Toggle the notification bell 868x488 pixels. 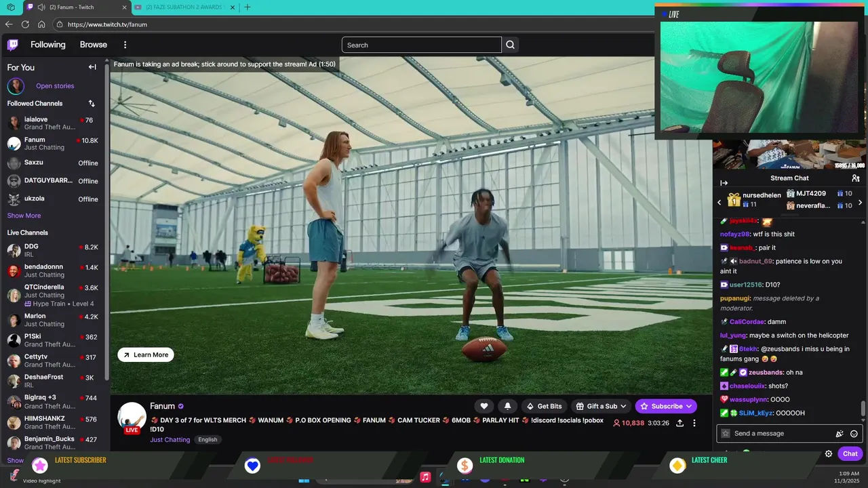[507, 406]
